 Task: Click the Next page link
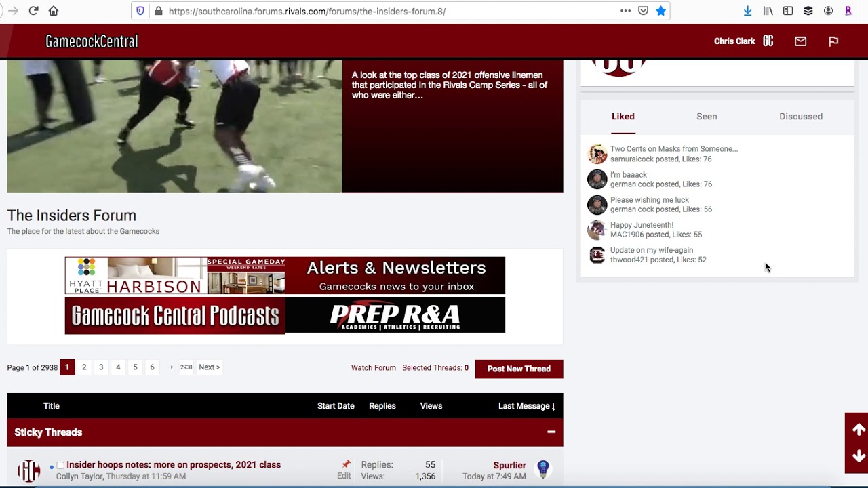tap(210, 367)
